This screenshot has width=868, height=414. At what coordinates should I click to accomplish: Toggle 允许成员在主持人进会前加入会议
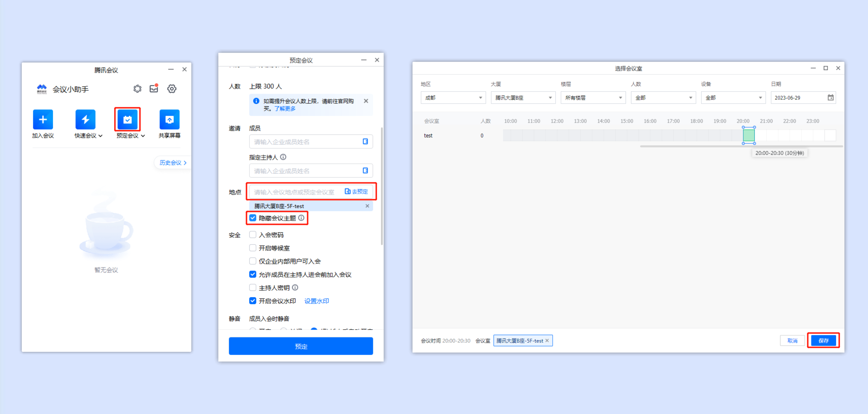click(253, 274)
